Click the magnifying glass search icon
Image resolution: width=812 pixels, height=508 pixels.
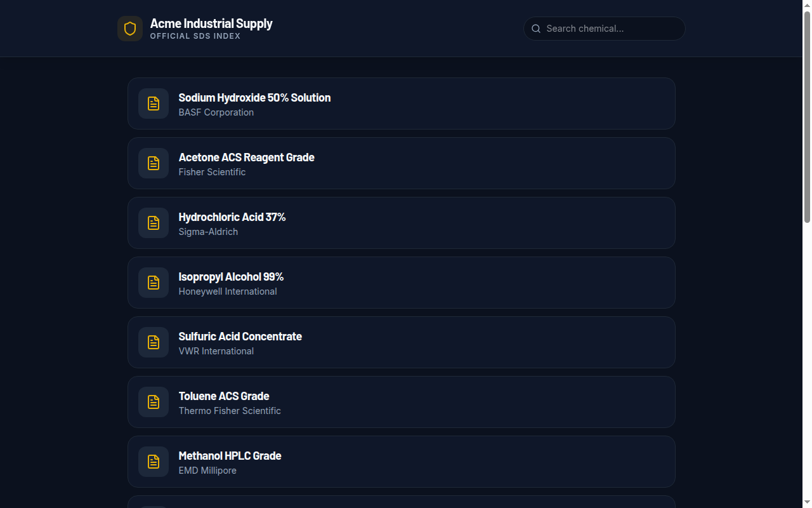click(536, 29)
